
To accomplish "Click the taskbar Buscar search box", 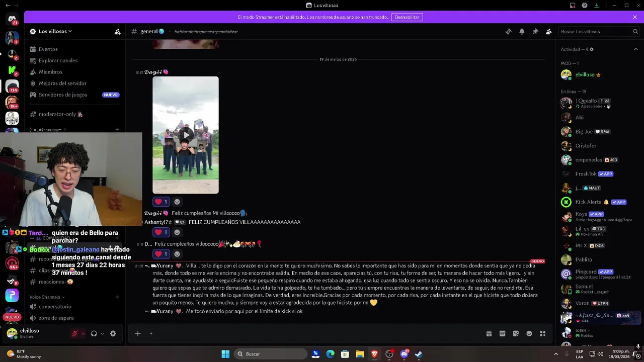I will 271,354.
